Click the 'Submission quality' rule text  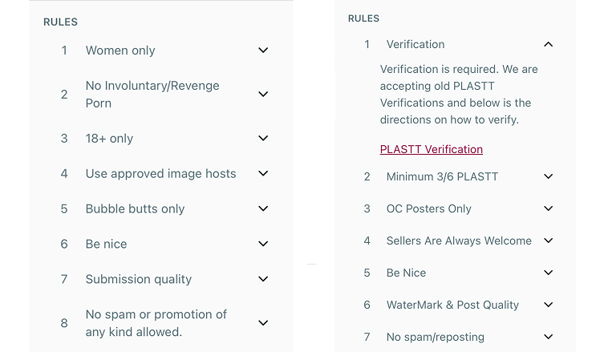tap(139, 280)
